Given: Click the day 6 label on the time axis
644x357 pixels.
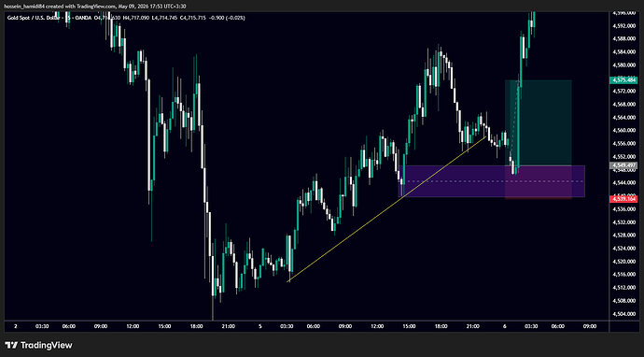Looking at the screenshot, I should 505,326.
